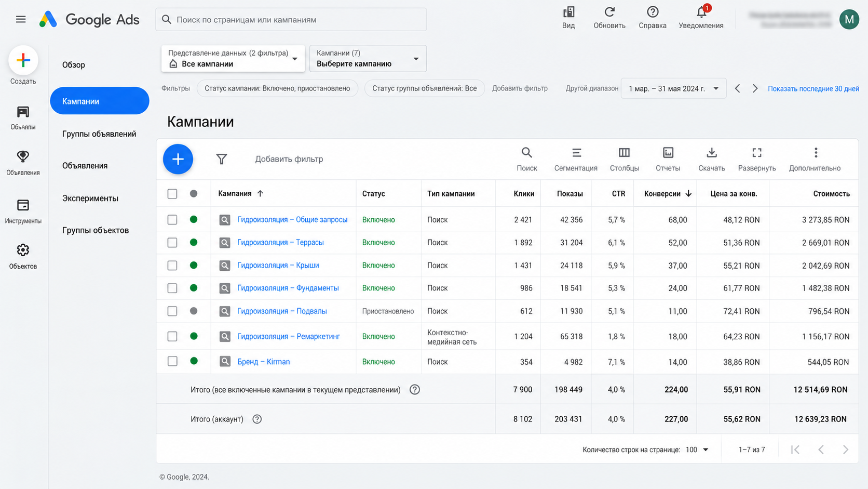Image resolution: width=868 pixels, height=489 pixels.
Task: Go to next results page arrow
Action: click(x=846, y=450)
